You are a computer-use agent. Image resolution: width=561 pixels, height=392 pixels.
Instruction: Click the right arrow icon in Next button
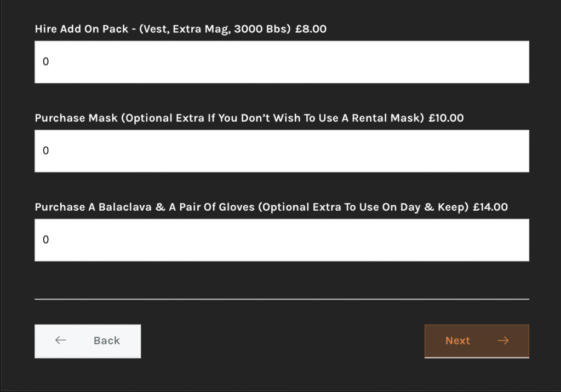tap(503, 341)
